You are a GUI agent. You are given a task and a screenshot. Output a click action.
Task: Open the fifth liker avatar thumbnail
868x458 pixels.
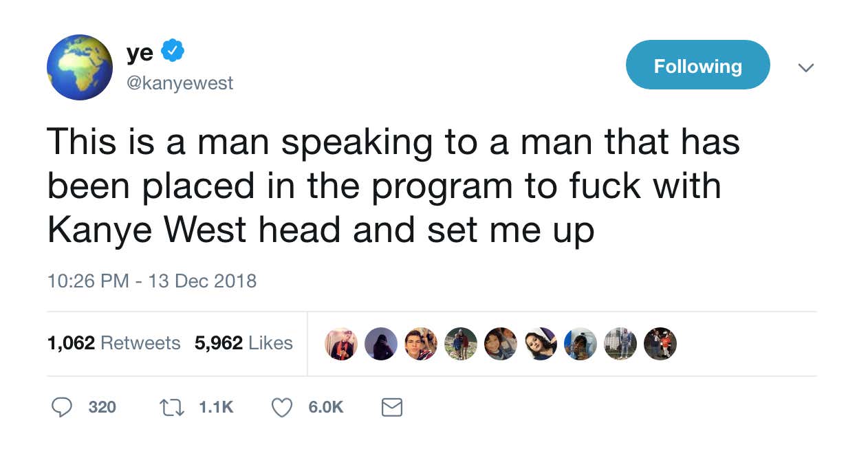pos(501,343)
